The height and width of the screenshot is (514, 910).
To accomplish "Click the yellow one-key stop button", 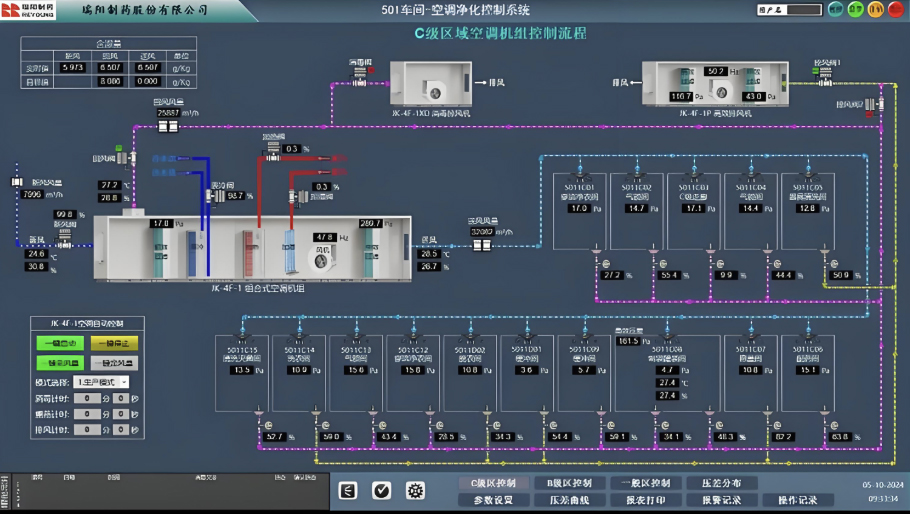I will [x=114, y=343].
